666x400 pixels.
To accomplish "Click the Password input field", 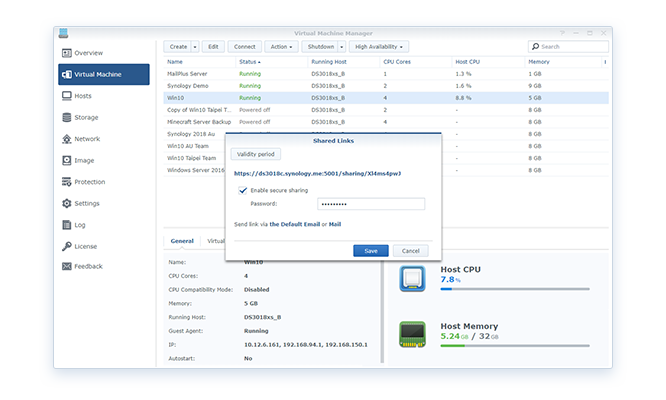I will tap(371, 204).
